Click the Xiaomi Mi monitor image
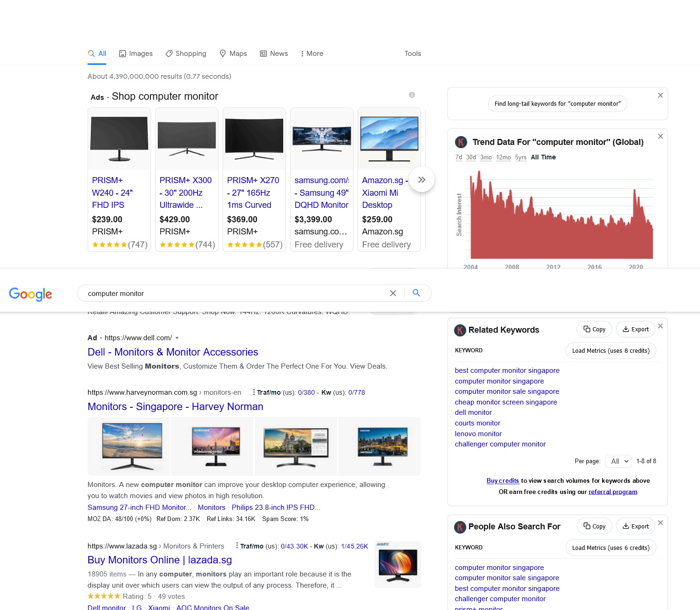 [389, 139]
